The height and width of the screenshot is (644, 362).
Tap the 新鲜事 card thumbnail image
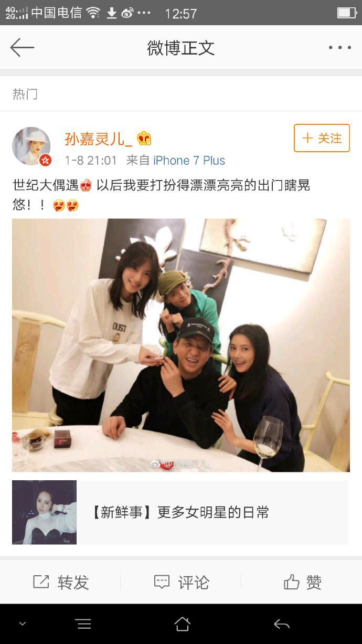click(x=44, y=512)
